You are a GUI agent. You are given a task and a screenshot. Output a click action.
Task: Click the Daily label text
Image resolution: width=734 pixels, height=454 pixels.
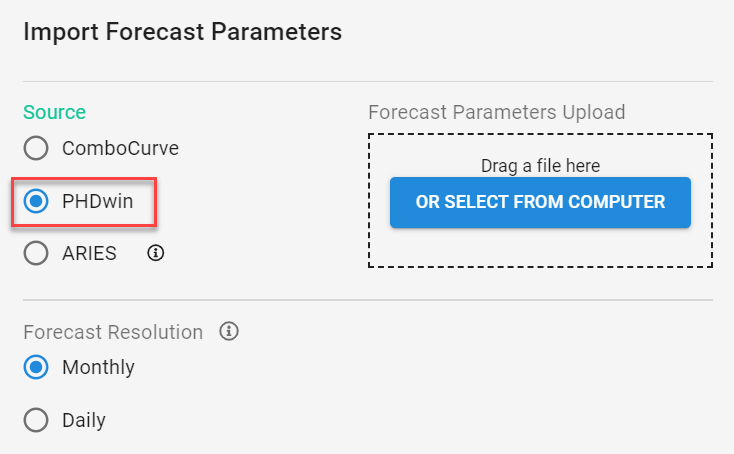click(84, 420)
